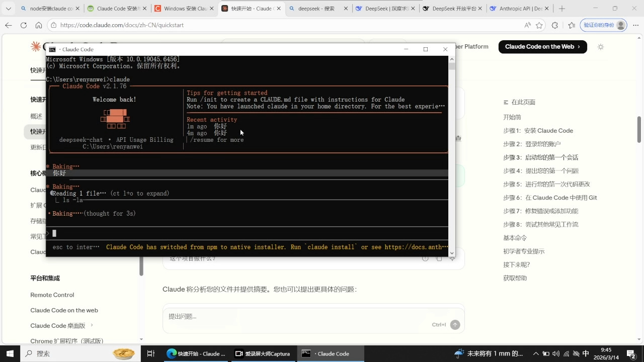The height and width of the screenshot is (362, 644).
Task: Expand the Claude Code 桌面版 sidebar chevron
Action: [x=92, y=325]
